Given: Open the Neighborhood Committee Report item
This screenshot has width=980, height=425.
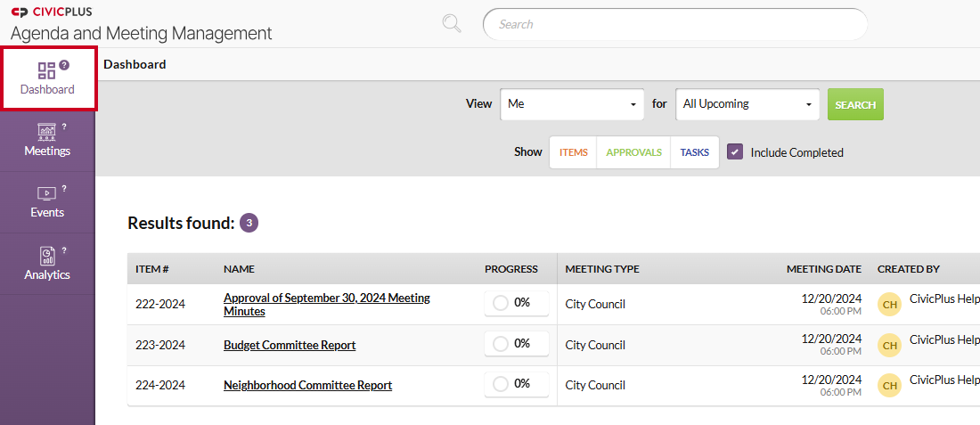Looking at the screenshot, I should click(307, 386).
